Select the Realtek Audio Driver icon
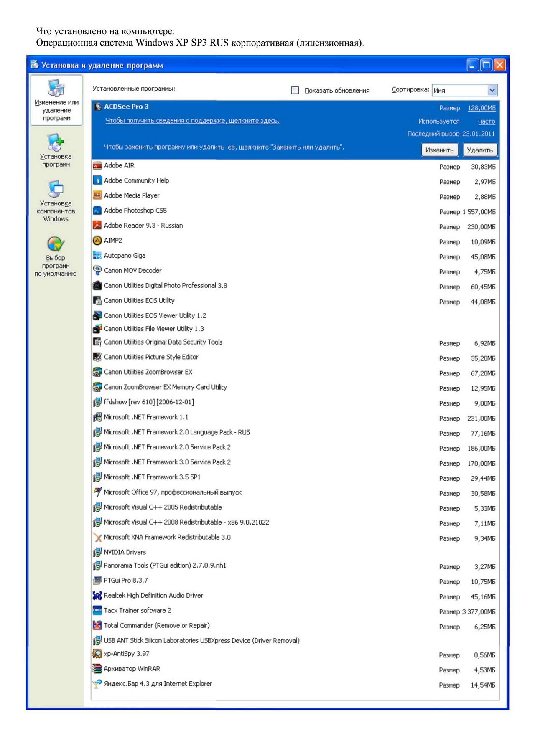 [97, 595]
